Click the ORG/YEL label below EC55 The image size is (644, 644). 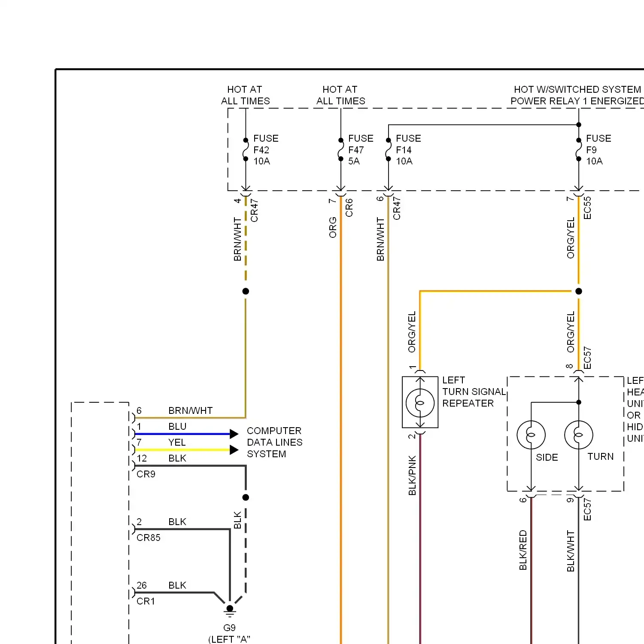point(571,238)
